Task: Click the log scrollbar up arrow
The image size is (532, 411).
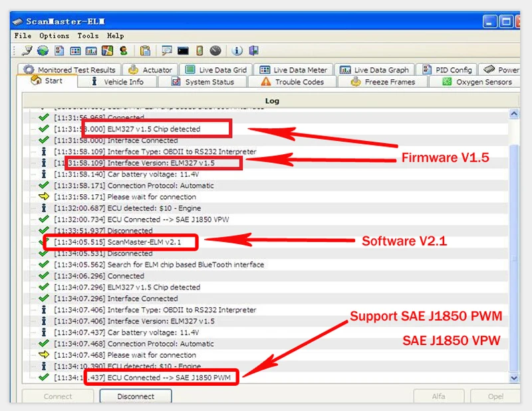Action: [x=514, y=113]
